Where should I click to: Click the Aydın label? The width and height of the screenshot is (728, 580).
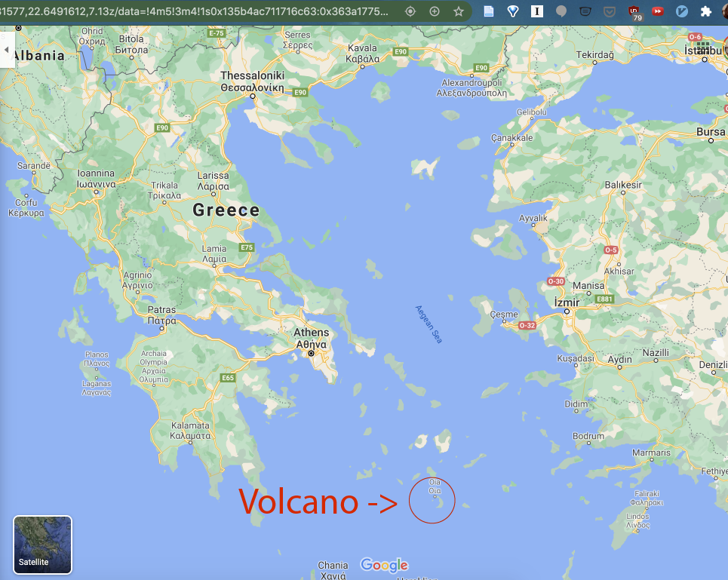pos(620,360)
